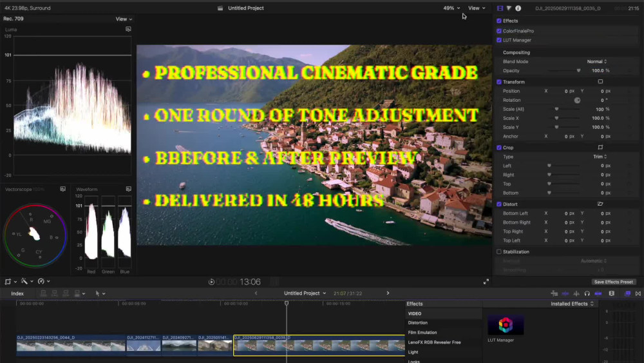The image size is (644, 363).
Task: Open Crop Type Trim dropdown
Action: pyautogui.click(x=600, y=157)
